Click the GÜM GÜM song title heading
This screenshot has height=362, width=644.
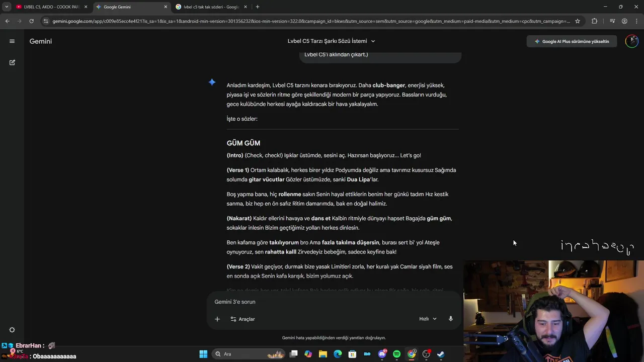(x=244, y=143)
